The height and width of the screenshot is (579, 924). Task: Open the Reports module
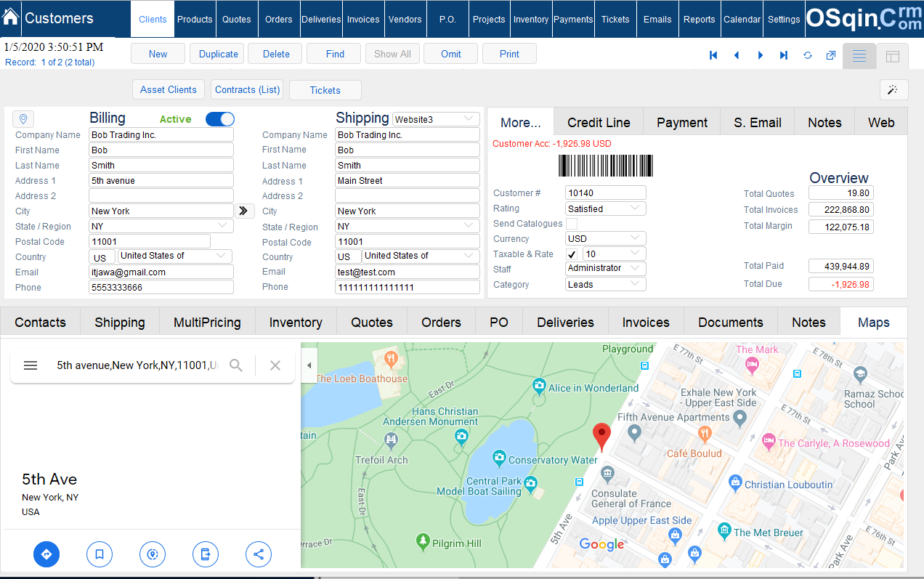click(x=699, y=19)
